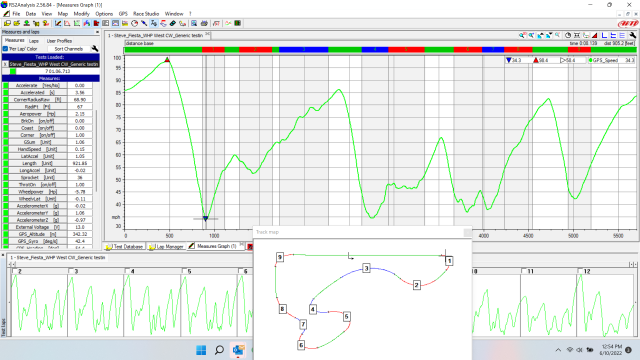Screen dimensions: 640x360
Task: Click the second open-folder toolbar icon
Action: (x=17, y=23)
